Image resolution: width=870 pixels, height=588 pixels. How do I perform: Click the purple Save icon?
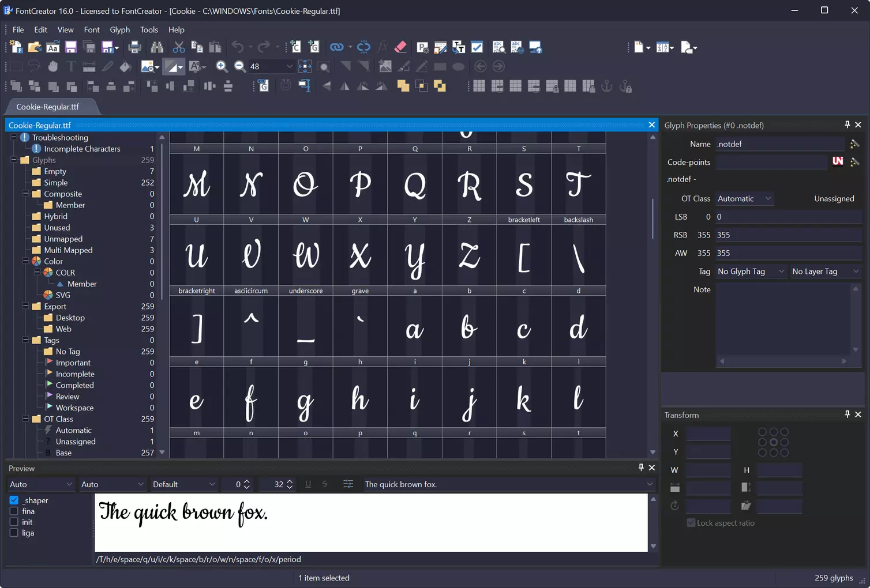pyautogui.click(x=71, y=47)
